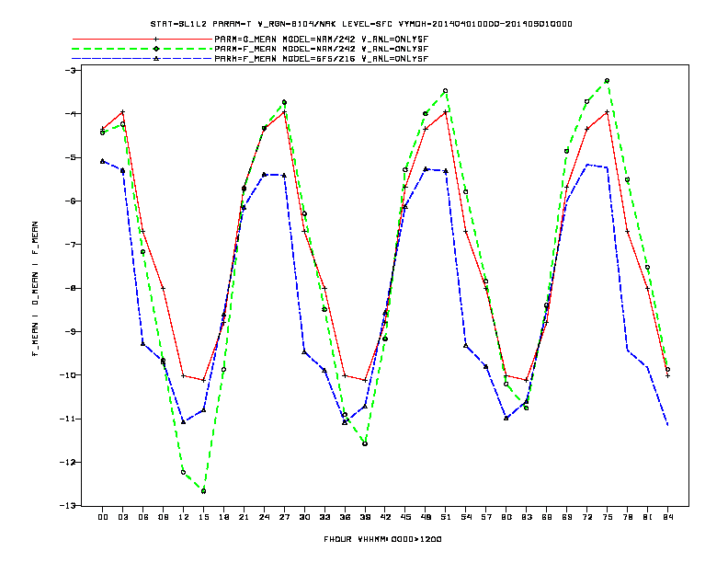Click the y-axis tick label -13
The width and height of the screenshot is (728, 563).
[x=68, y=505]
